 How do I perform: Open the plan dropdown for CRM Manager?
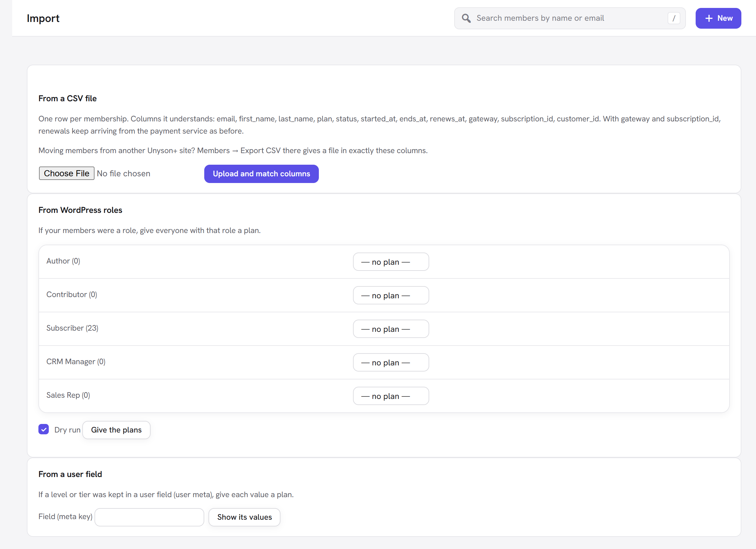coord(391,362)
